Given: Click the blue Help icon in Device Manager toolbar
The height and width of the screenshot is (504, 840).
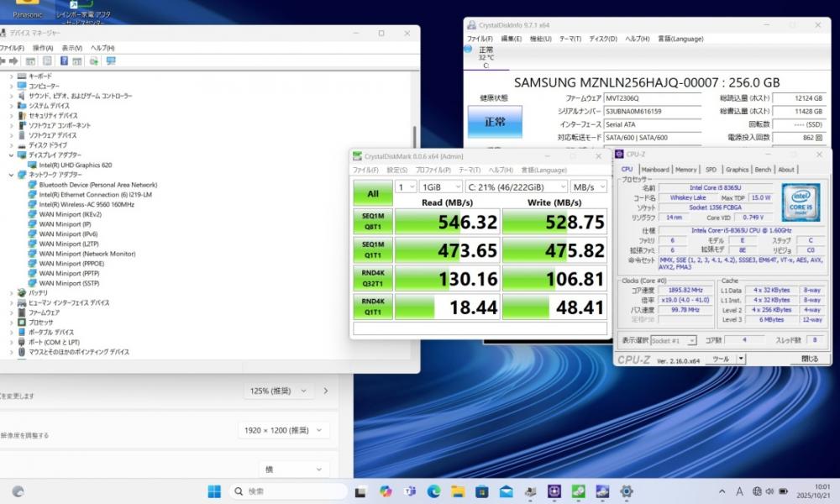Looking at the screenshot, I should (x=64, y=61).
